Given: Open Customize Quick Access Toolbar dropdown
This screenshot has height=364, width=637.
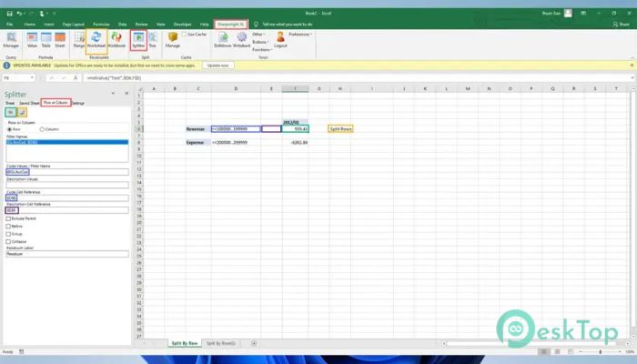Looking at the screenshot, I should pyautogui.click(x=54, y=14).
